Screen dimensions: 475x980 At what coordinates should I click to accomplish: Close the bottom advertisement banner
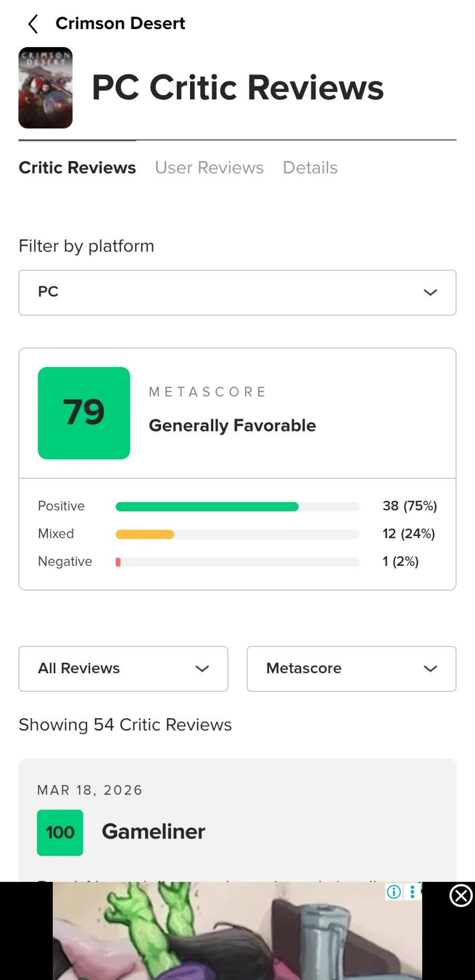pos(461,896)
